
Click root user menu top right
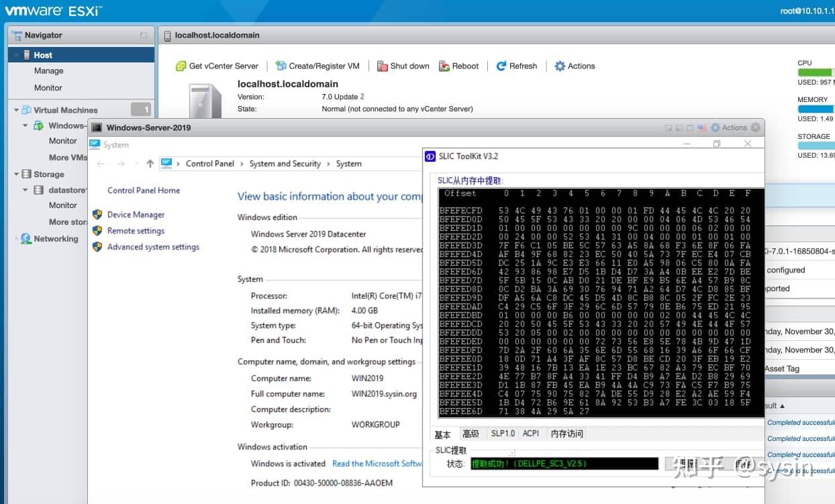point(807,11)
